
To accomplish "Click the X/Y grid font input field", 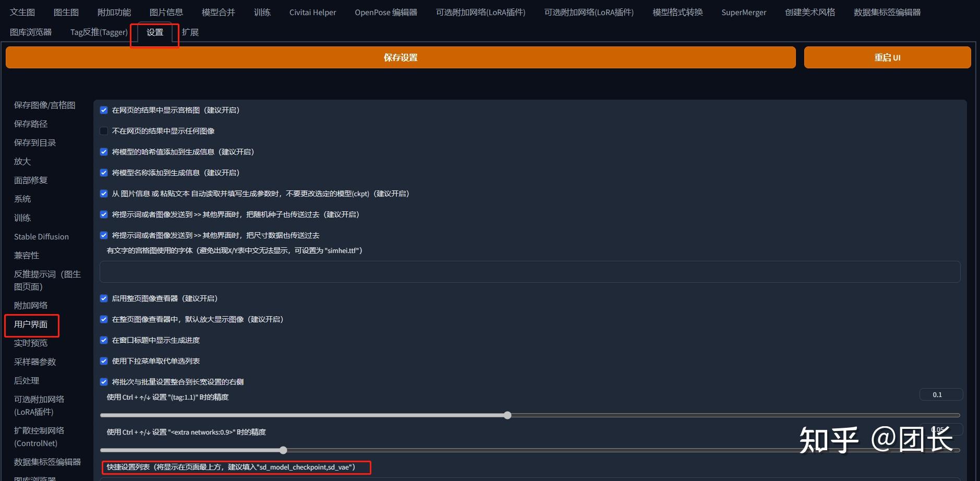I will click(529, 271).
